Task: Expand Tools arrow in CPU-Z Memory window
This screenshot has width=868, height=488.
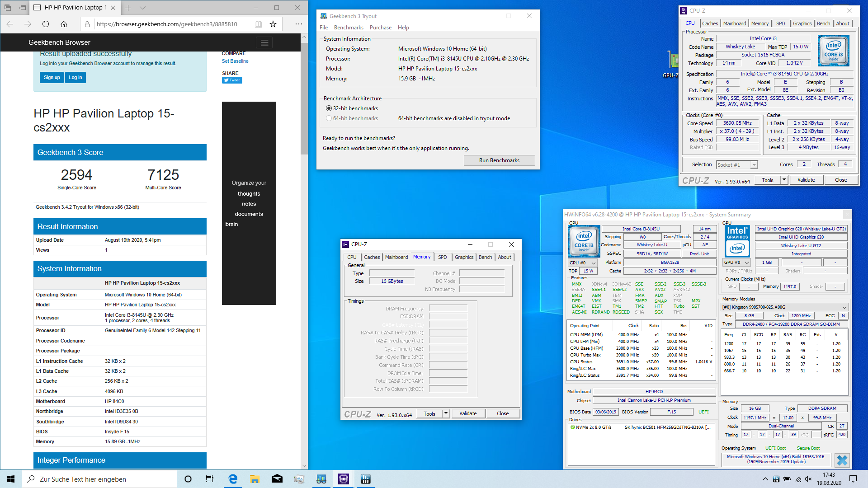Action: coord(446,413)
